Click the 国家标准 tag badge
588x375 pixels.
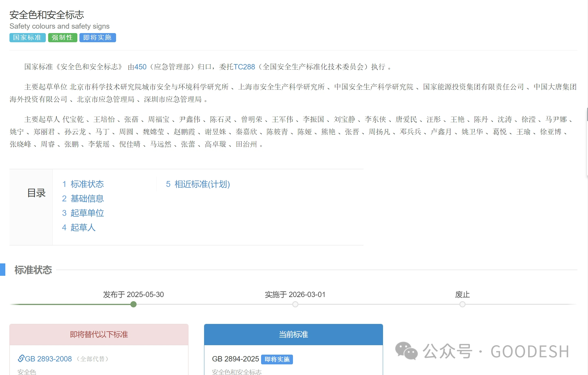click(x=27, y=37)
